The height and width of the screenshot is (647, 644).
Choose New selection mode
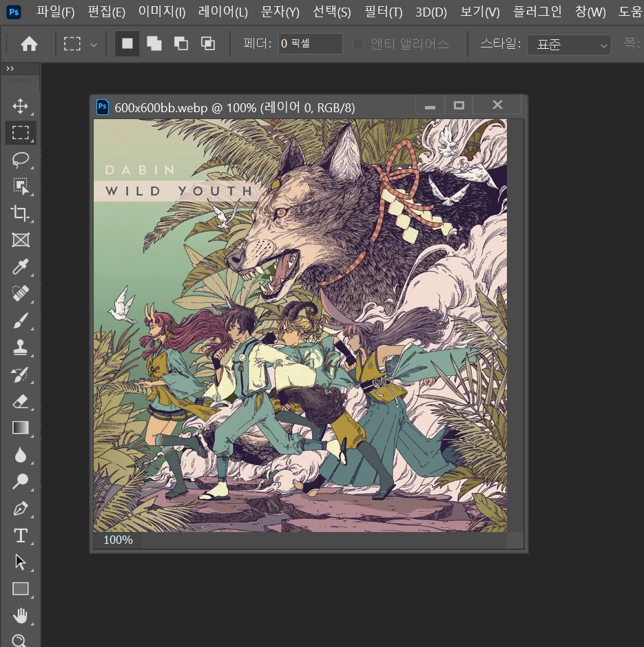(x=127, y=43)
